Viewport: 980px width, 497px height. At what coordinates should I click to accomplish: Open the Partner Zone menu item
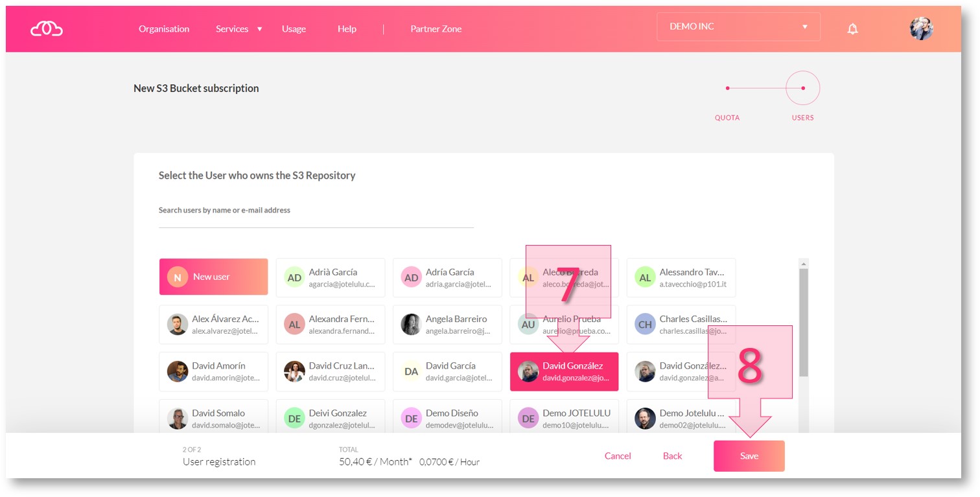pos(436,29)
